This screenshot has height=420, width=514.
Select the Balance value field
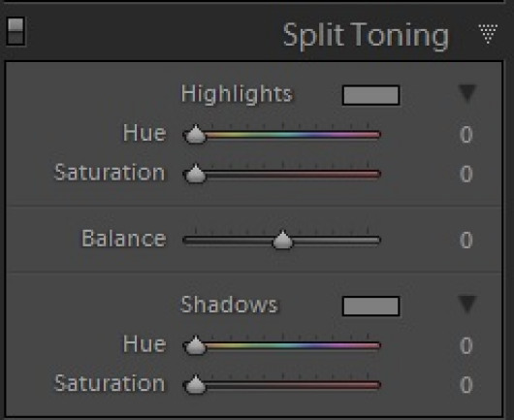(466, 240)
